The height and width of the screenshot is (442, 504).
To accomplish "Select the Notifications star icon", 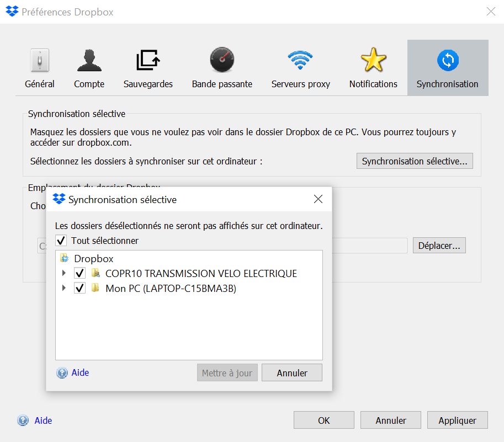I will tap(373, 60).
